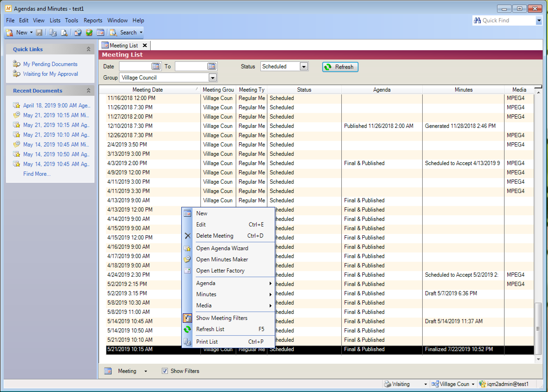Open the Lists menu
The image size is (548, 392).
point(55,20)
